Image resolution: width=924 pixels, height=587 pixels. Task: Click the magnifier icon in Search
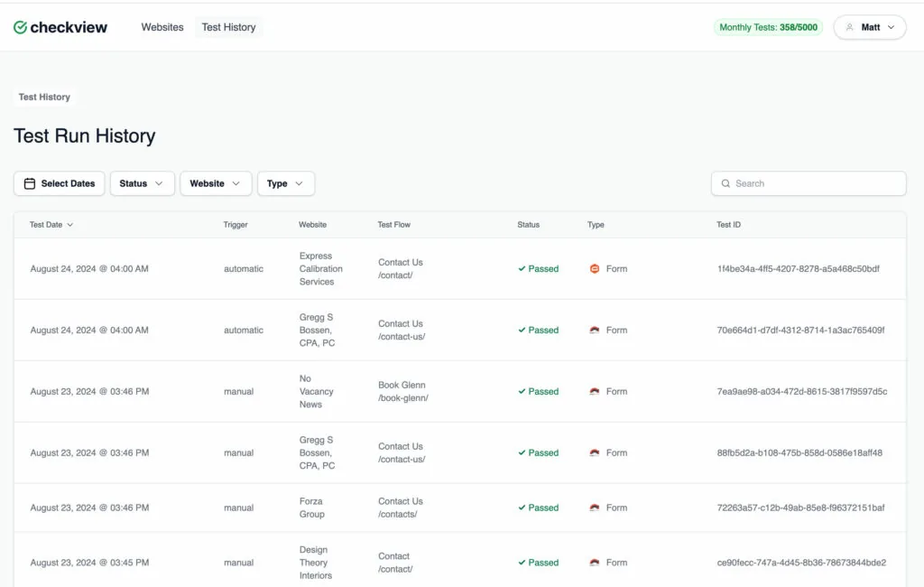[725, 183]
